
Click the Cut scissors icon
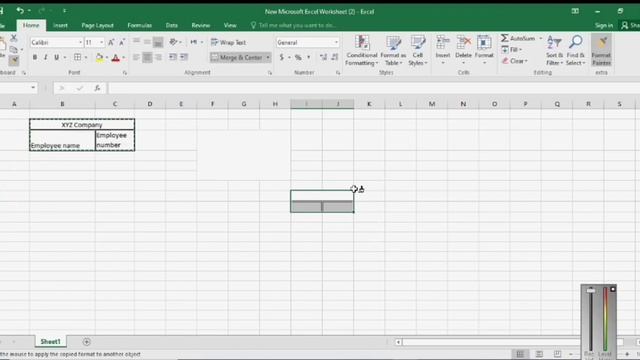point(13,38)
